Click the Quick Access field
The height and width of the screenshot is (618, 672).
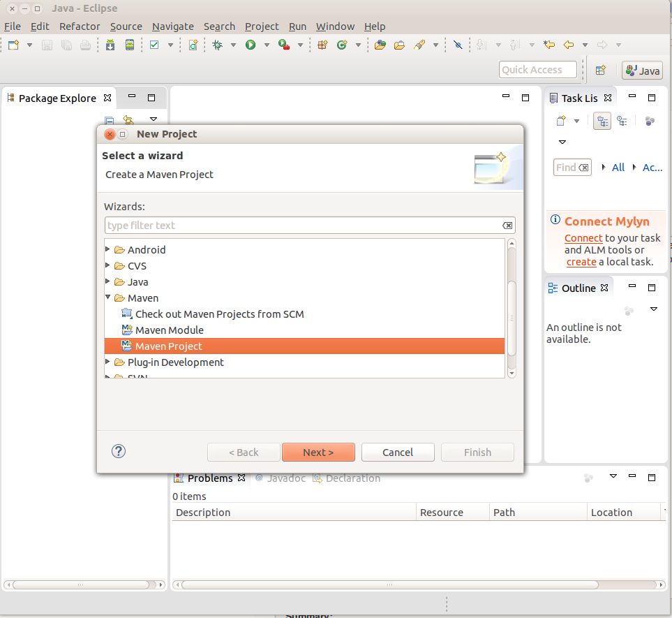[x=537, y=69]
